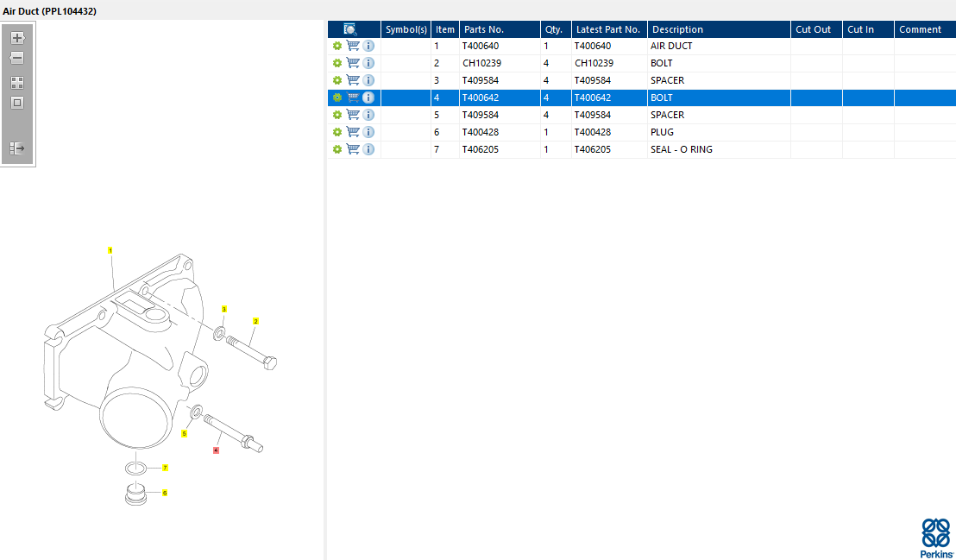Click the four-squares fit view icon
The height and width of the screenshot is (560, 956).
click(17, 83)
